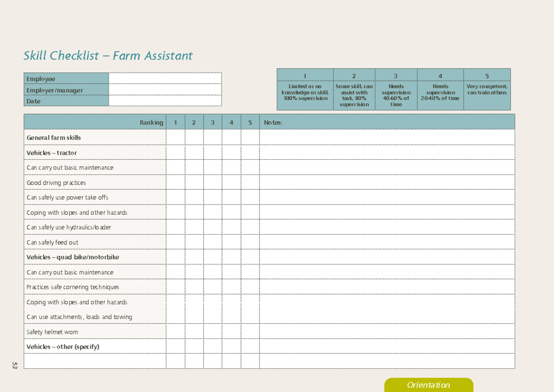Screen dimensions: 554x392
Task: Check ranking 4 for Practices safe cornering techniques
Action: pyautogui.click(x=231, y=287)
